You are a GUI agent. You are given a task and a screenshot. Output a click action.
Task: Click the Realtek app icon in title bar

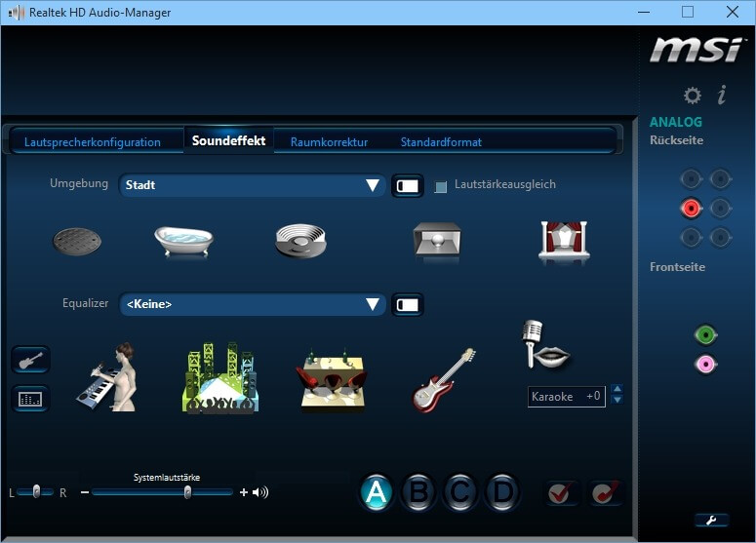[x=16, y=12]
